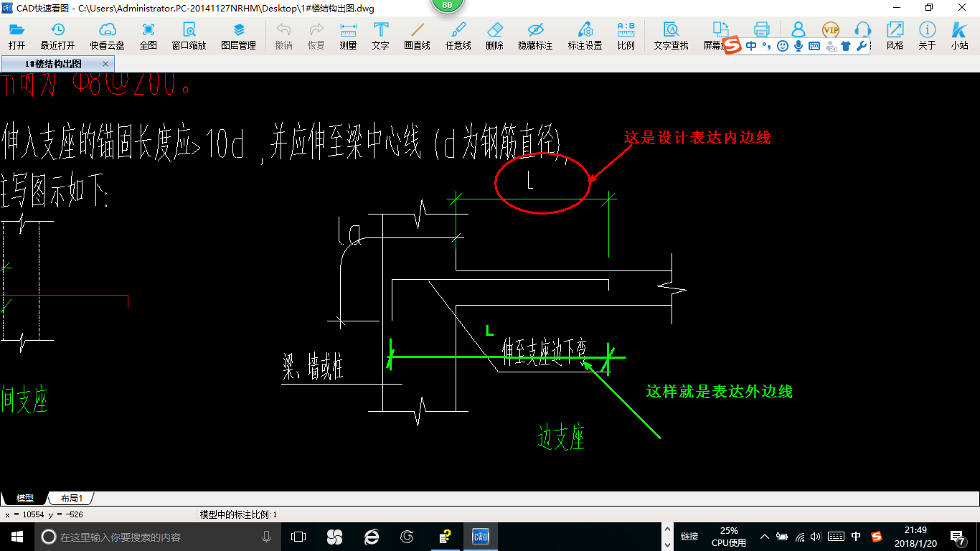The image size is (980, 551).
Task: Click the 链接 taskbar toolbar label
Action: tap(689, 537)
